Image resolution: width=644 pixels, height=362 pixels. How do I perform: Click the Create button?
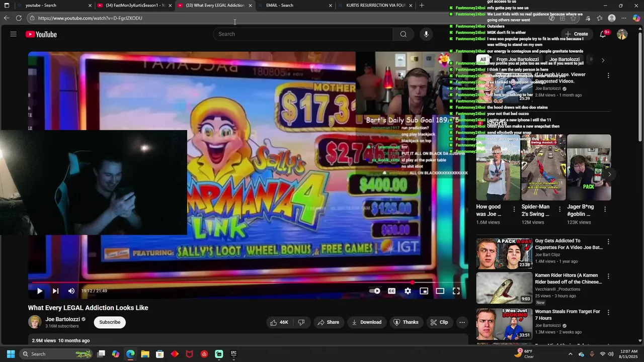click(x=576, y=34)
